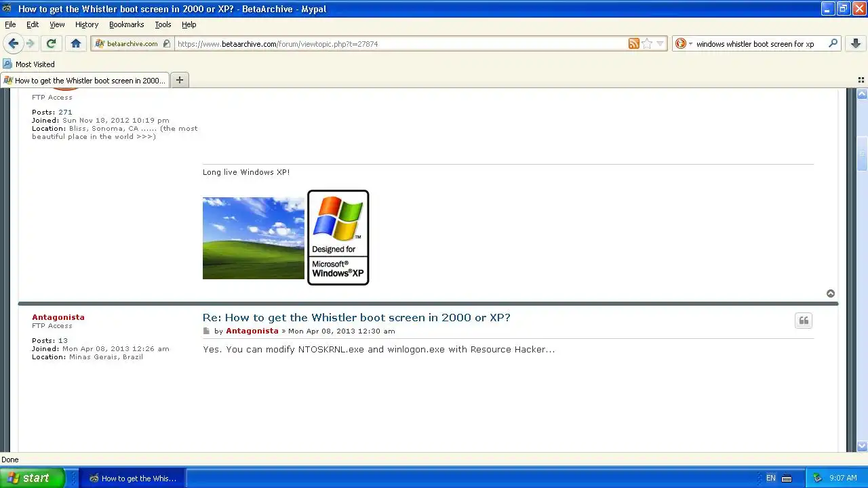The image size is (868, 488).
Task: Open the Downloads arrow button
Action: coord(856,43)
